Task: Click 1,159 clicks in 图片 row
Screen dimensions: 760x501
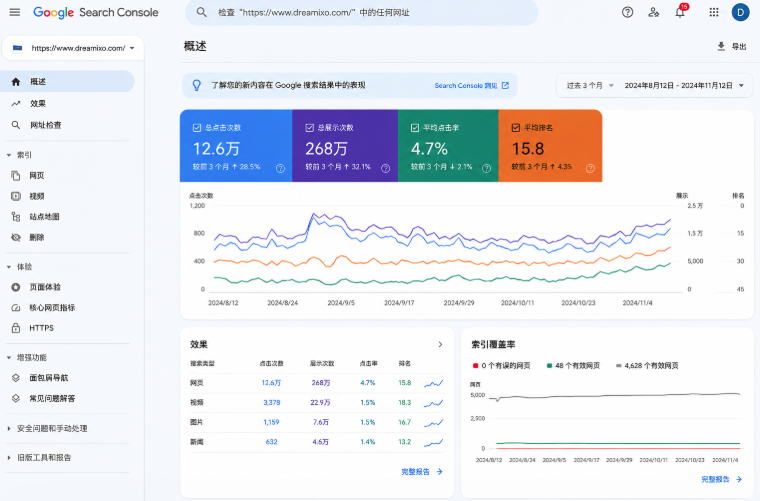Action: point(271,423)
